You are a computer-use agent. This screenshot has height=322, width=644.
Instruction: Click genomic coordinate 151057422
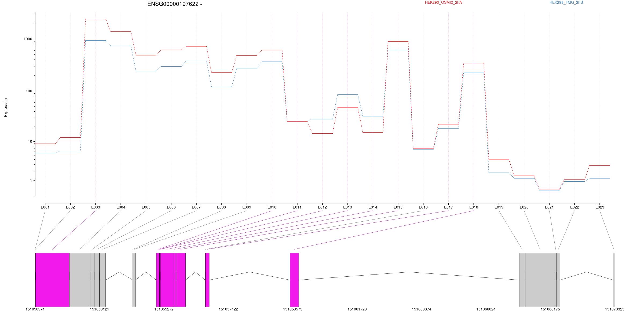[x=228, y=309]
